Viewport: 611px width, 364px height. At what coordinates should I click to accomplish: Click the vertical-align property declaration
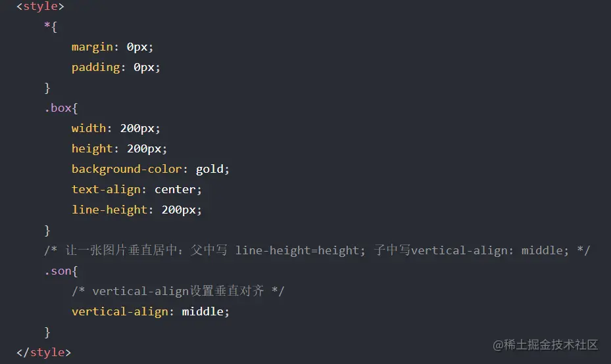151,312
